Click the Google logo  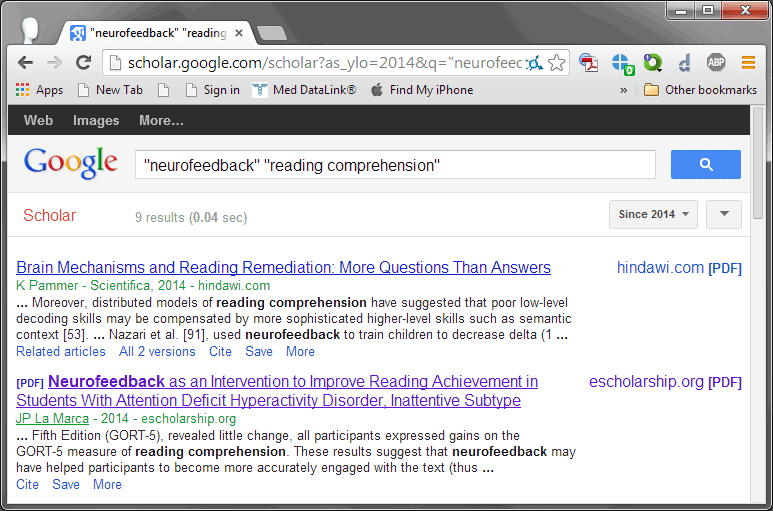[70, 163]
